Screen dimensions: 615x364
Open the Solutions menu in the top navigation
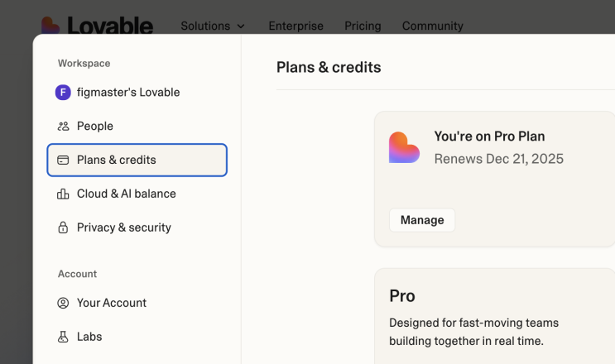pyautogui.click(x=213, y=26)
